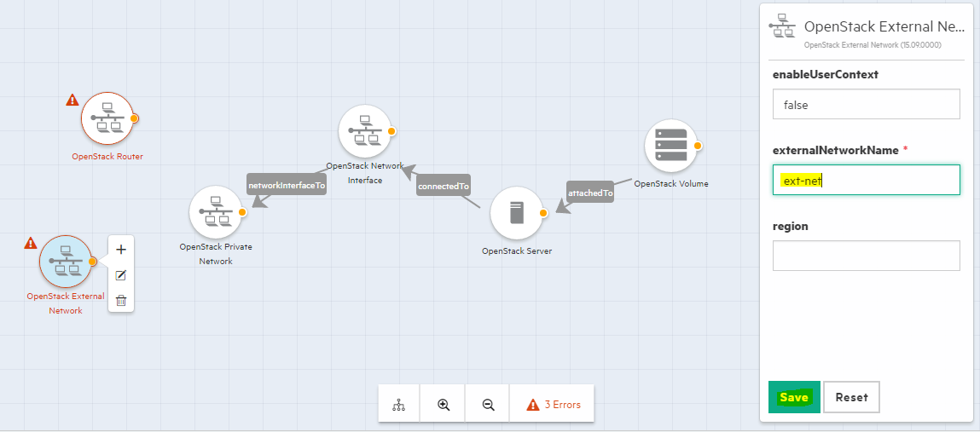Reset the properties form
Viewport: 980px width, 432px height.
coord(851,397)
